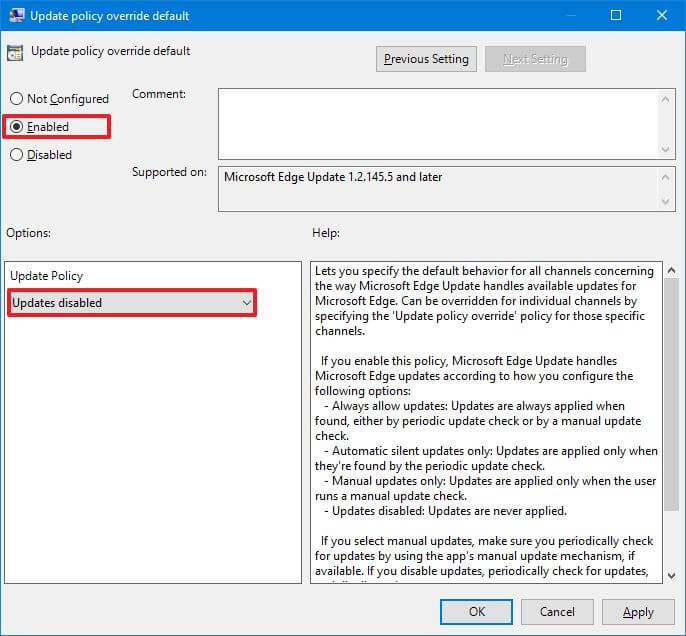This screenshot has width=686, height=636.
Task: Click inside the Comment text box
Action: [x=438, y=124]
